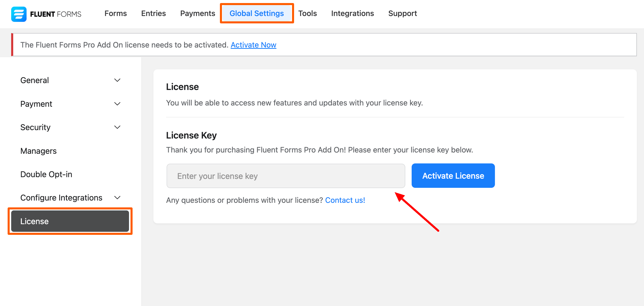Screen dimensions: 644x306
Task: Open the Tools menu
Action: [307, 13]
